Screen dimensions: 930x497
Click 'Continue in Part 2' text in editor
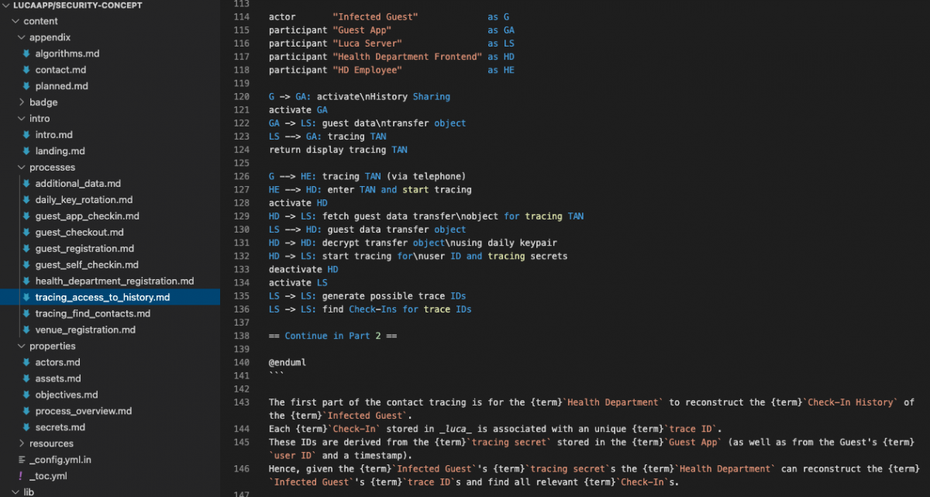332,336
